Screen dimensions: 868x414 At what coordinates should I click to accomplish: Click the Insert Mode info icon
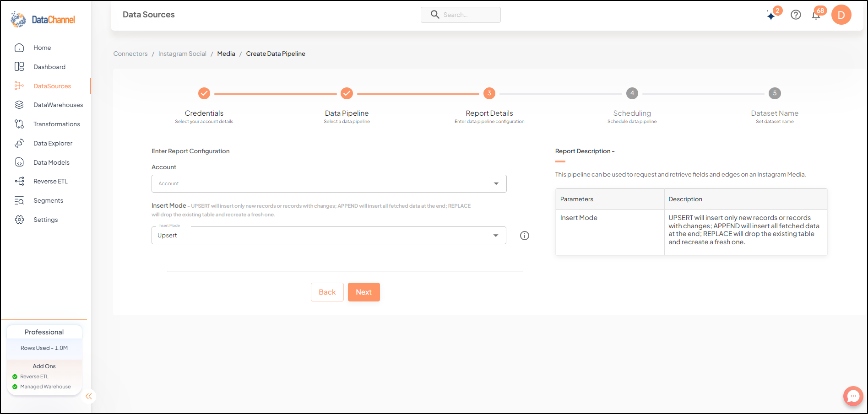(x=525, y=236)
